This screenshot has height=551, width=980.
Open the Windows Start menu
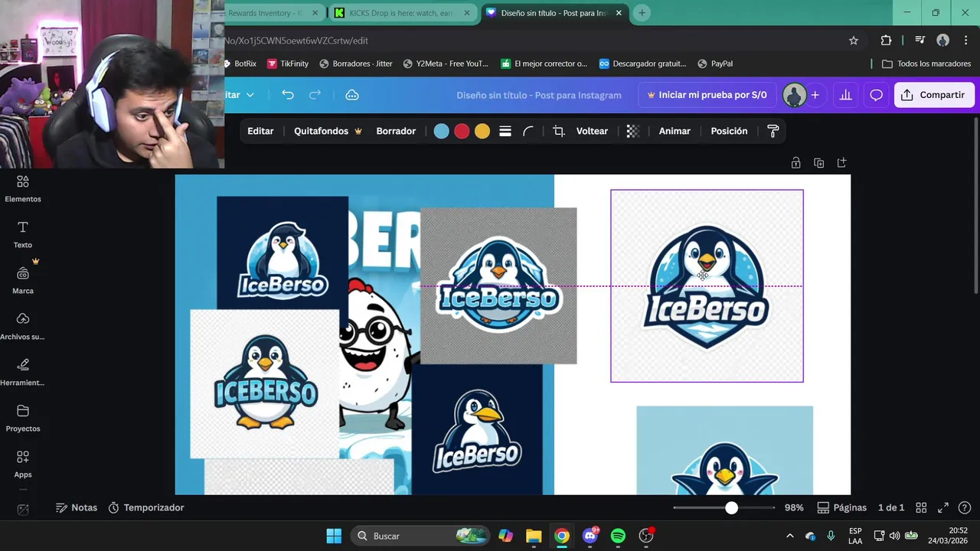click(x=334, y=536)
